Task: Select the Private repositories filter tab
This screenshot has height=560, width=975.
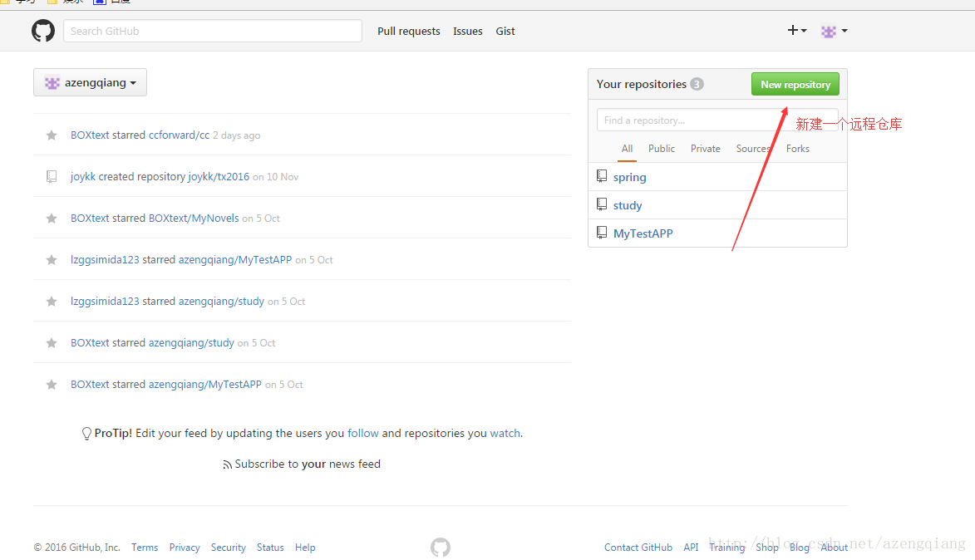Action: (705, 149)
